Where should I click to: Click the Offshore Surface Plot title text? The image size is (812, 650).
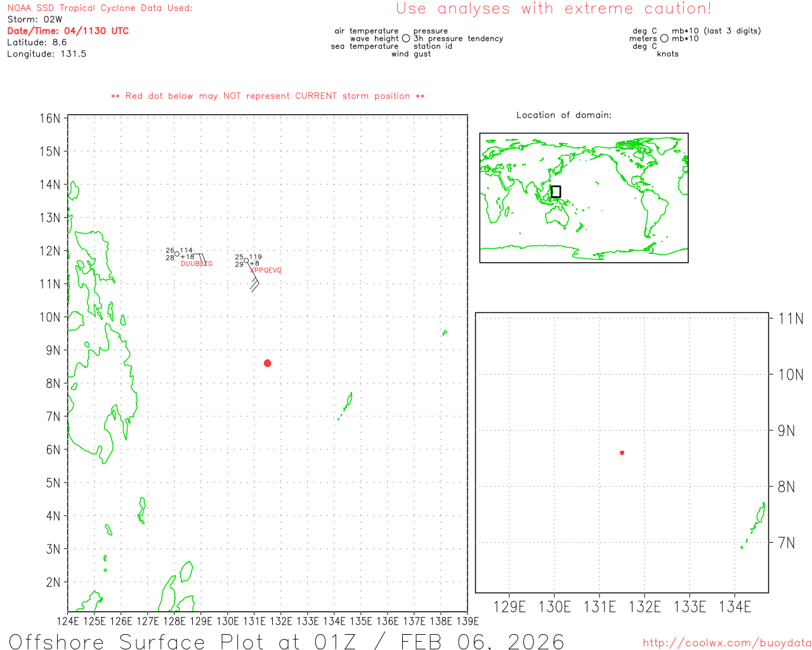tap(286, 641)
